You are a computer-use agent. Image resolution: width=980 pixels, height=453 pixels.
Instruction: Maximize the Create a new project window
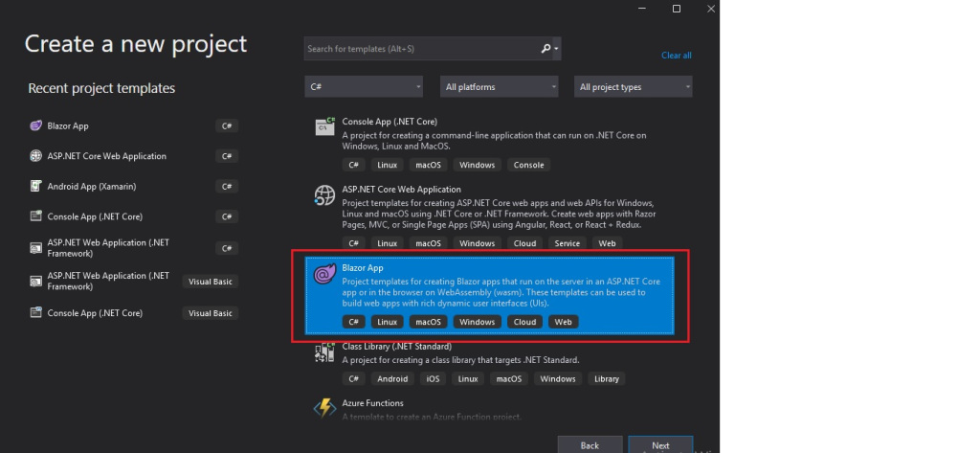pyautogui.click(x=677, y=9)
